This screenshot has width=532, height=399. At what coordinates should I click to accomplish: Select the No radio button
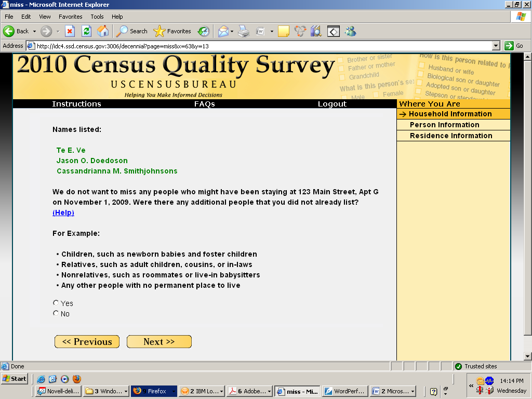(x=56, y=313)
